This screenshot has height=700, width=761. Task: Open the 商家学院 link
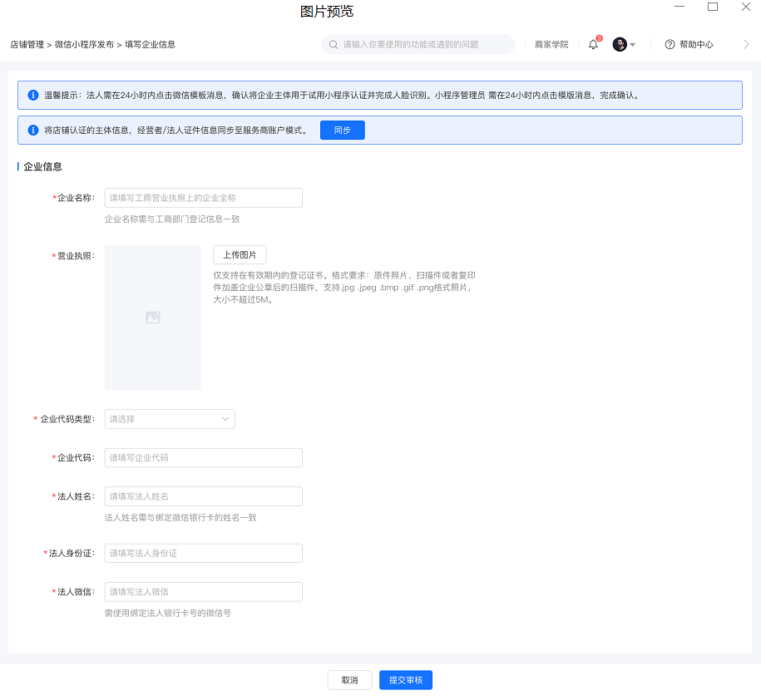click(551, 45)
